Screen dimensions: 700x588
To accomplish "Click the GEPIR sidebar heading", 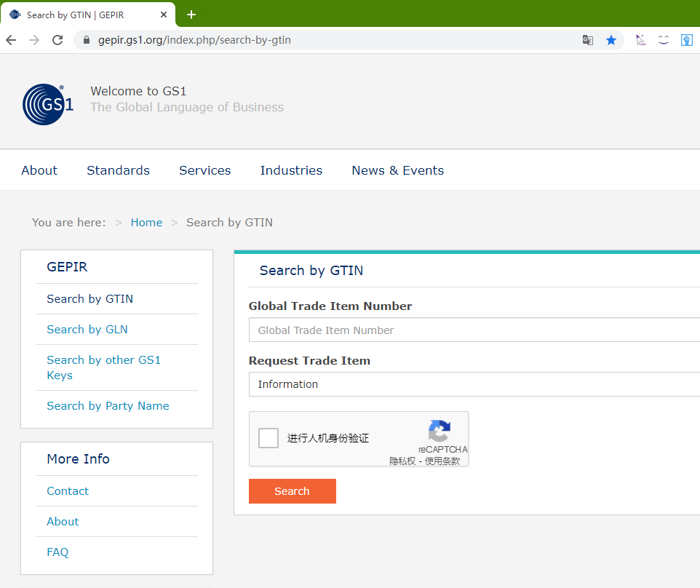I will tap(67, 267).
